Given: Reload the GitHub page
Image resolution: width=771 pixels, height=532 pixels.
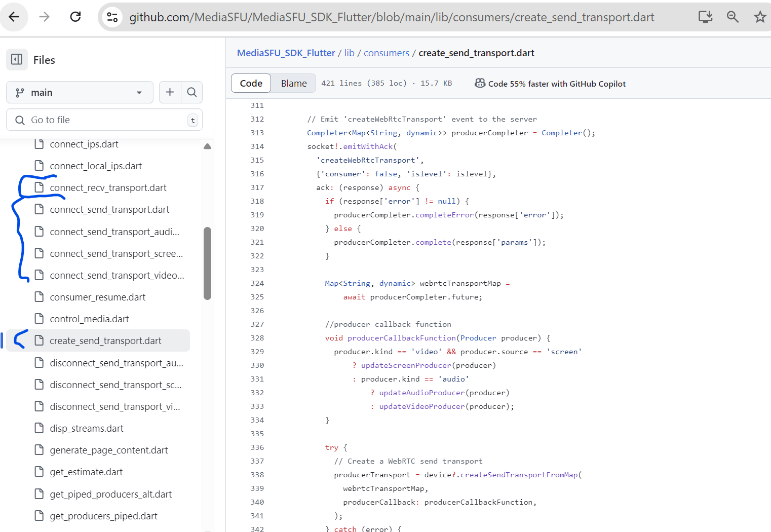Looking at the screenshot, I should tap(75, 17).
